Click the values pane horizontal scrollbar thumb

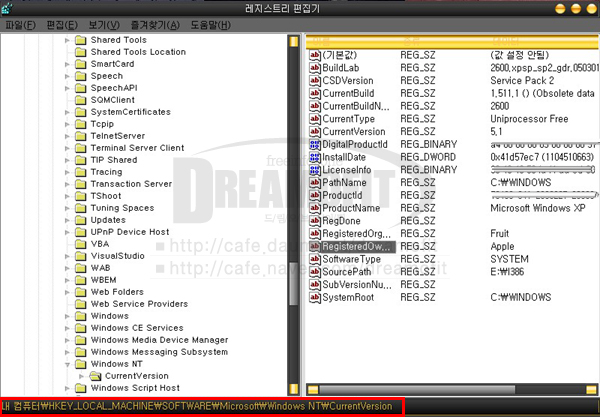(x=417, y=390)
